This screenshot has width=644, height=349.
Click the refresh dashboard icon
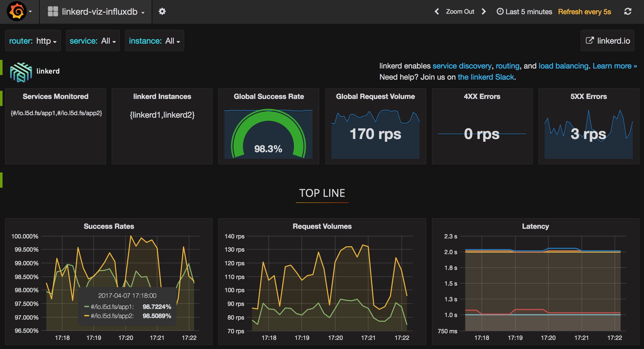point(628,12)
